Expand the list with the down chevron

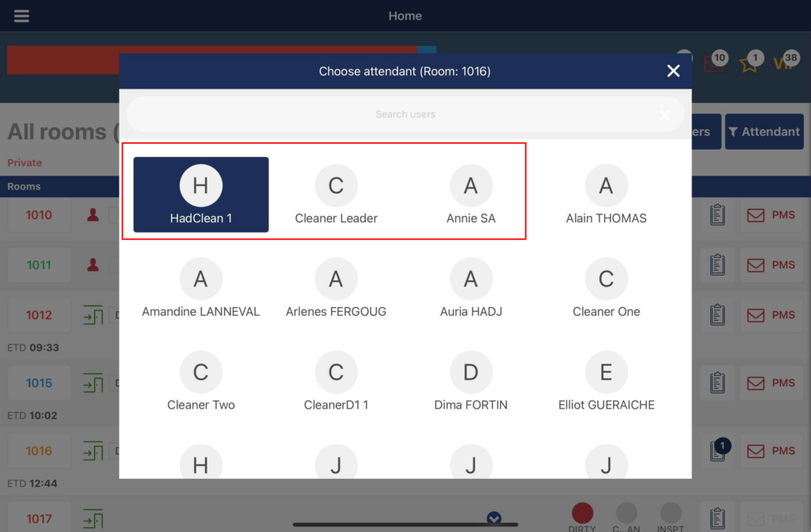pos(494,519)
